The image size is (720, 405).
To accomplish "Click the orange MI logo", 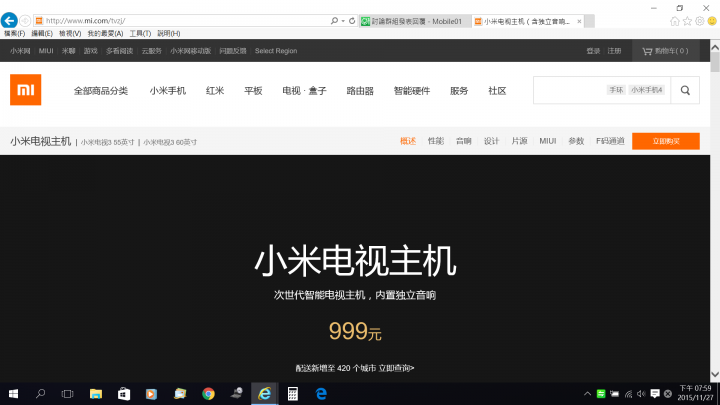I will tap(26, 90).
